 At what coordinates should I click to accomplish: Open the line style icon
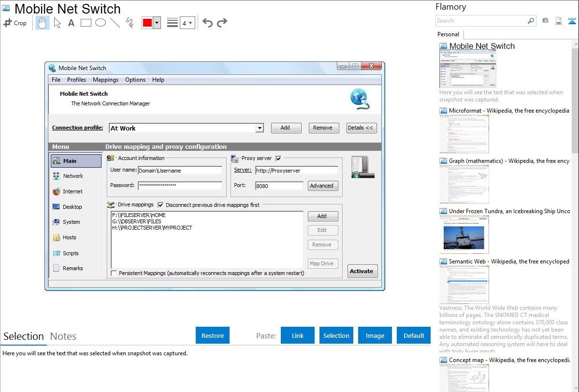pos(173,23)
